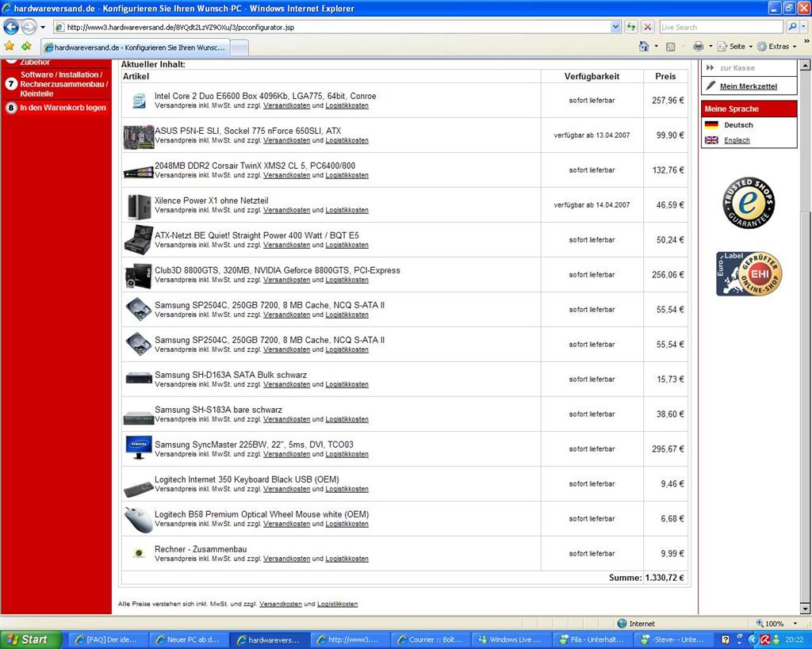Click the Corsair TwinX RAM image
The image size is (812, 649).
(x=138, y=172)
